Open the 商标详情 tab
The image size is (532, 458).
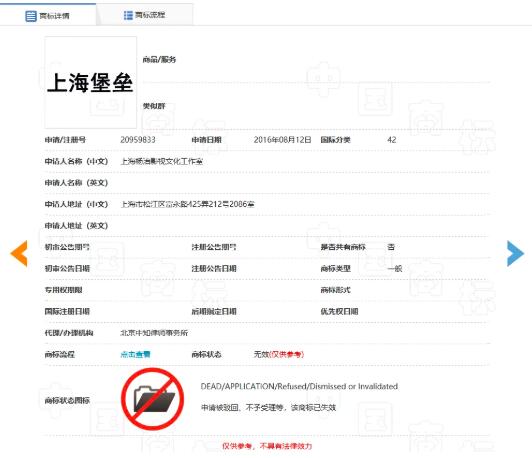coord(48,16)
